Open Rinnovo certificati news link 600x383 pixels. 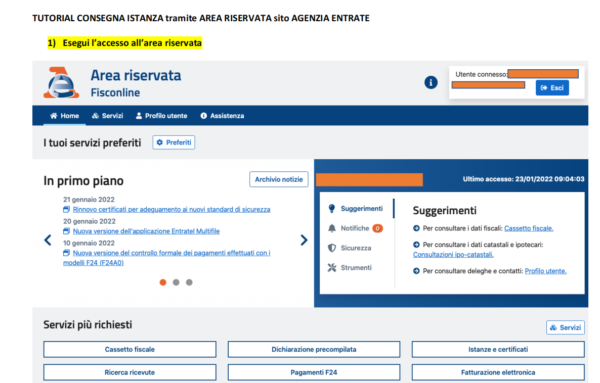pyautogui.click(x=171, y=209)
